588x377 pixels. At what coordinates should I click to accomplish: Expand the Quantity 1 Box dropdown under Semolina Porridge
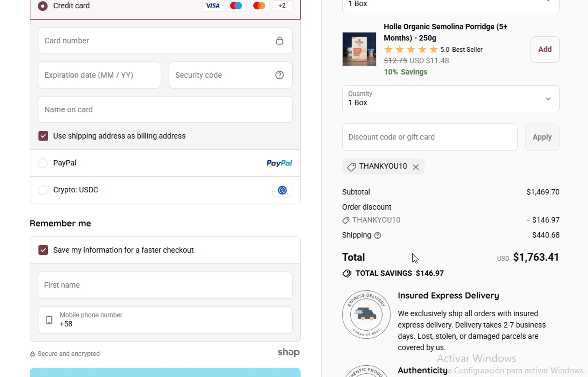click(x=451, y=99)
